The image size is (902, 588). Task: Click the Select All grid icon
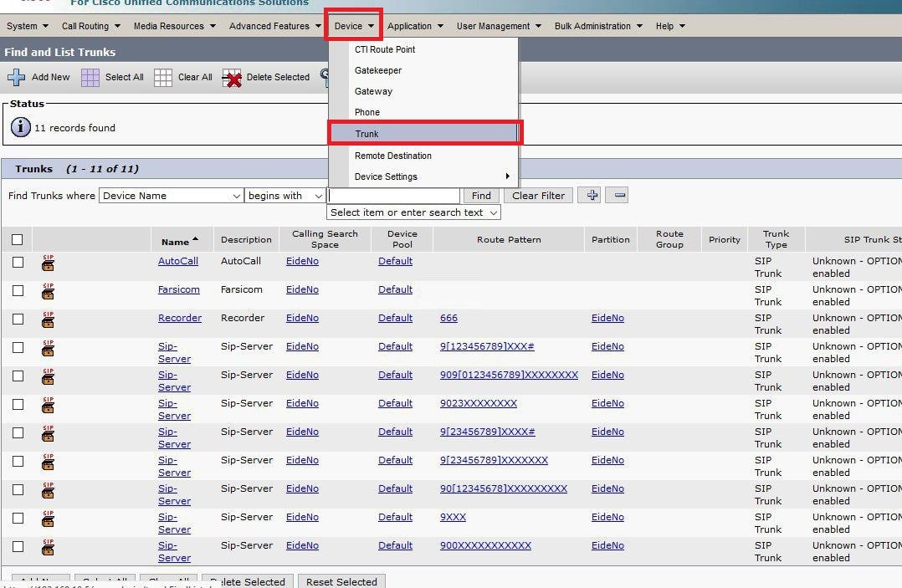click(x=90, y=78)
